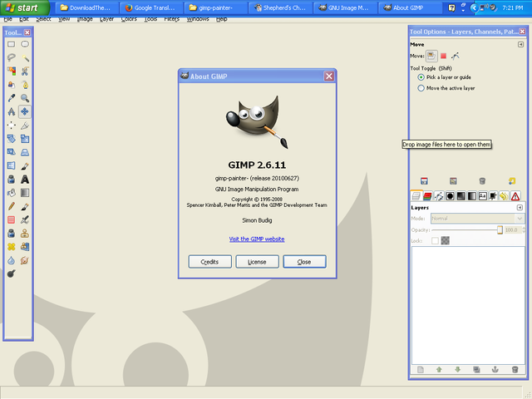Choose the Crop tool
This screenshot has width=532, height=399.
(x=25, y=126)
